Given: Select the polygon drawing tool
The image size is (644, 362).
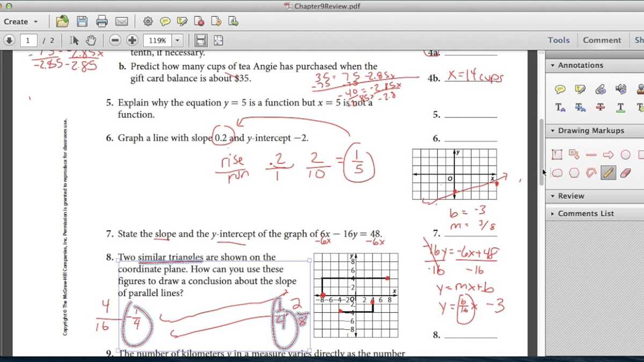Looking at the screenshot, I should pos(574,173).
